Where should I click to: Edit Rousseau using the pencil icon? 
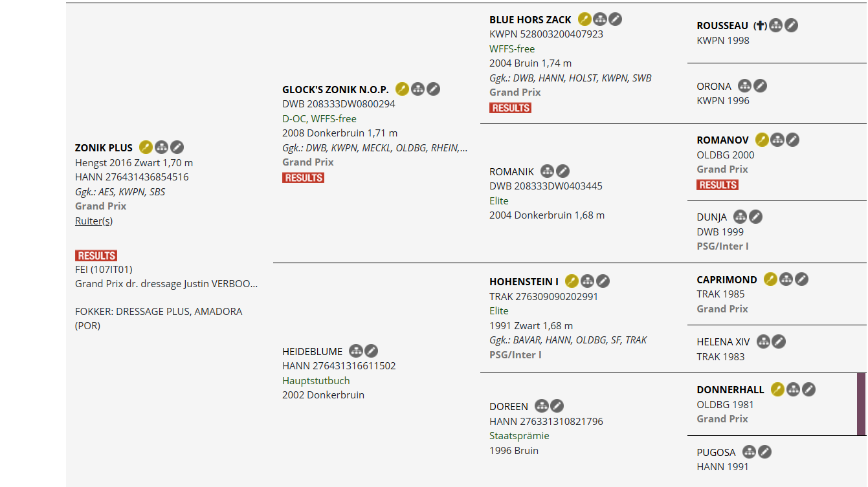pyautogui.click(x=791, y=26)
